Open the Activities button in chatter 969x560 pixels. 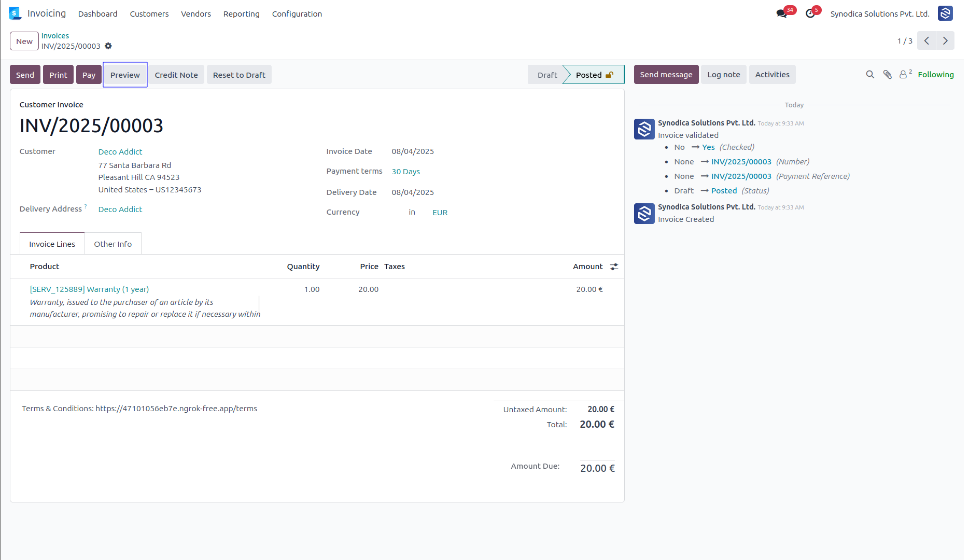click(x=773, y=74)
